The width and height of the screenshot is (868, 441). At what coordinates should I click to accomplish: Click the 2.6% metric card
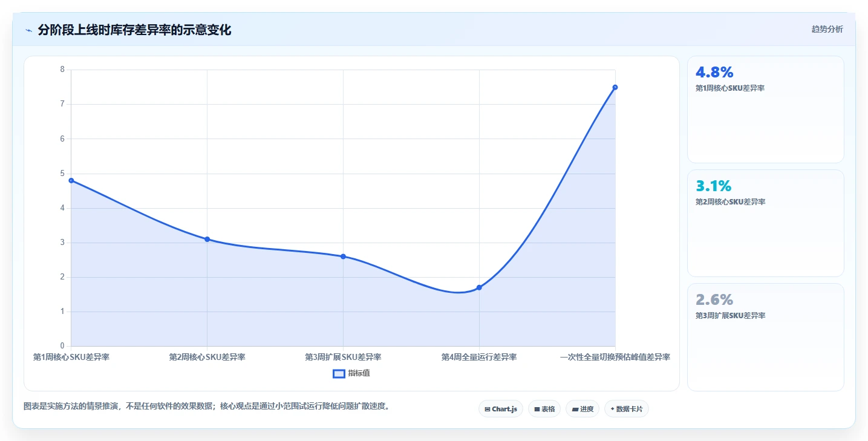tap(766, 337)
